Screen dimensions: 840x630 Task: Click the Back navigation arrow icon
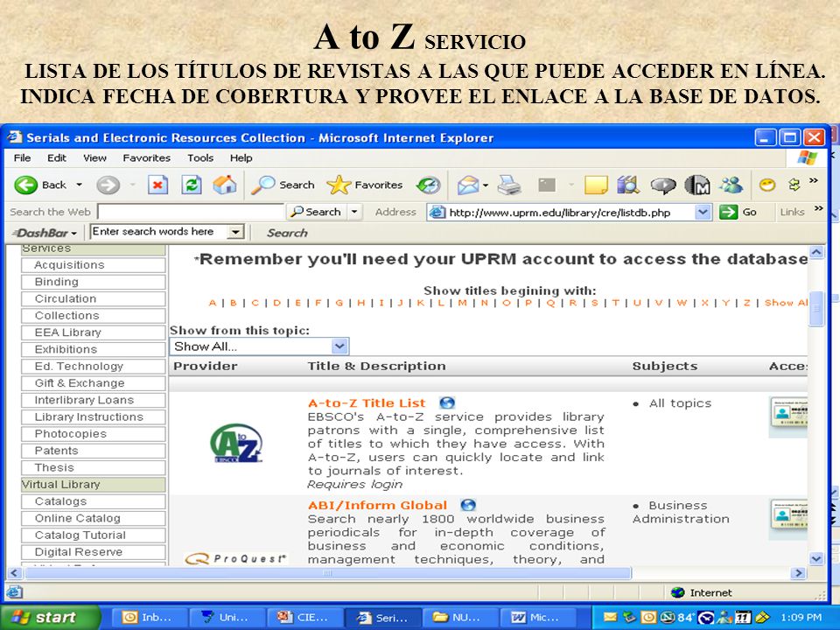(x=25, y=185)
